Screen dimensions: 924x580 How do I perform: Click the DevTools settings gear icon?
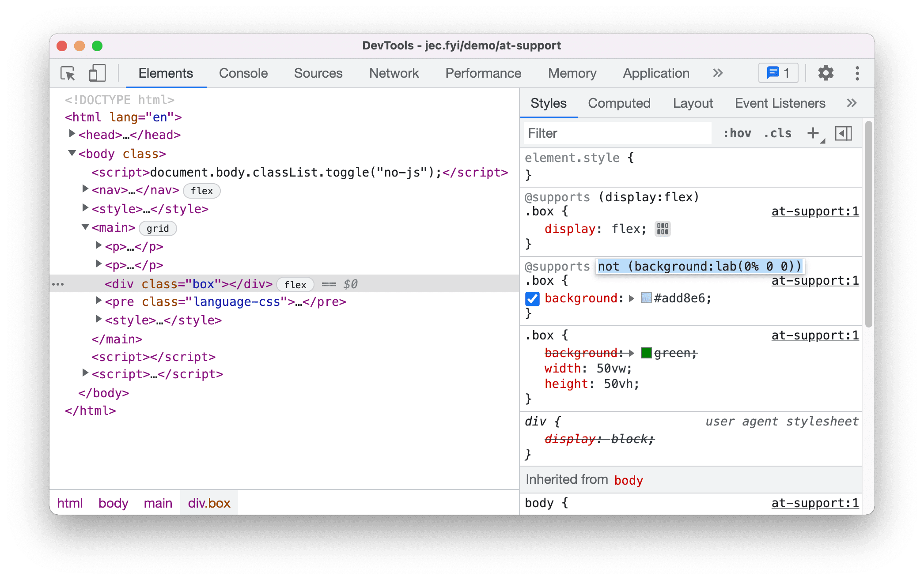click(824, 74)
